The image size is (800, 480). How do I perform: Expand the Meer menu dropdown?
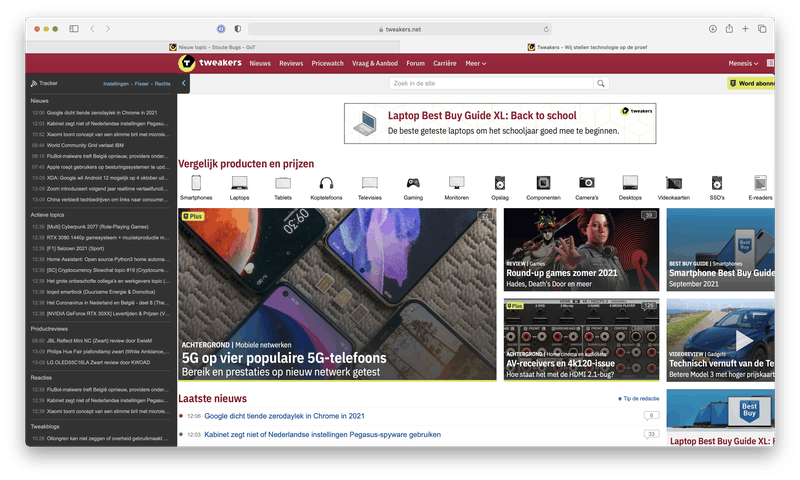[476, 63]
